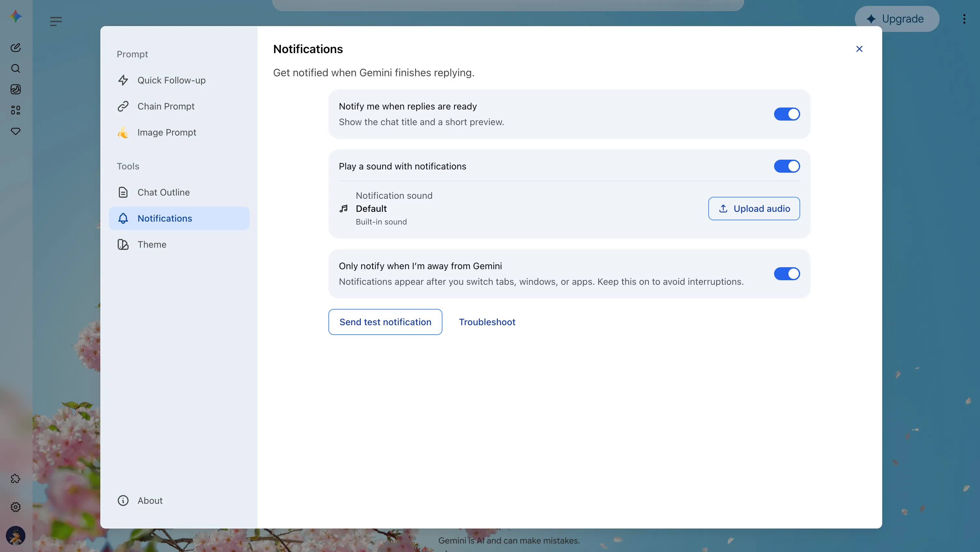Select Quick Follow-up settings
Viewport: 980px width, 552px height.
coord(179,80)
